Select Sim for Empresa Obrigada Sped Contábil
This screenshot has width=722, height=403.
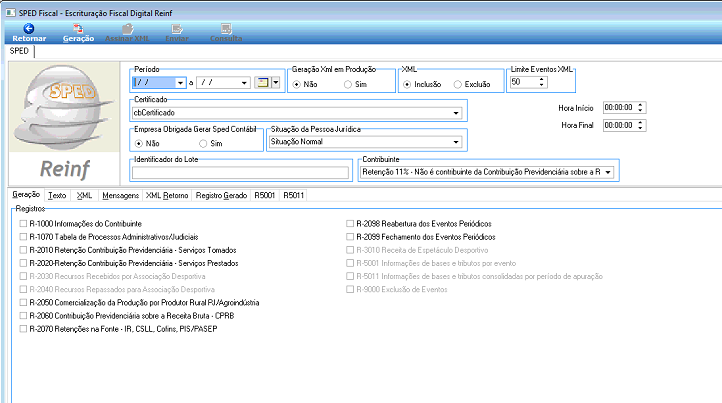click(x=203, y=144)
